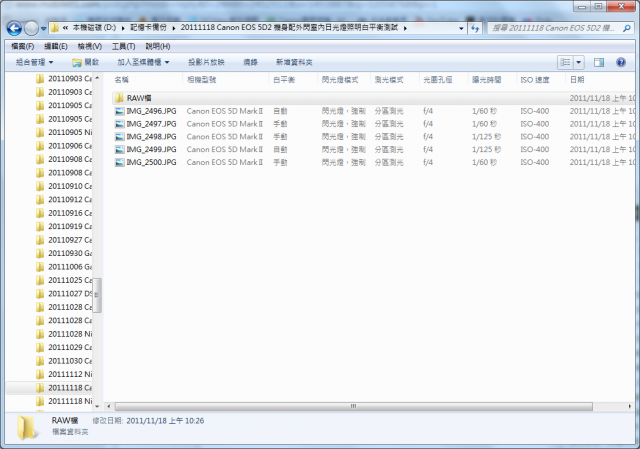The height and width of the screenshot is (449, 640).
Task: Click the f/4 value in IMG_2496.JPG row
Action: pyautogui.click(x=428, y=111)
